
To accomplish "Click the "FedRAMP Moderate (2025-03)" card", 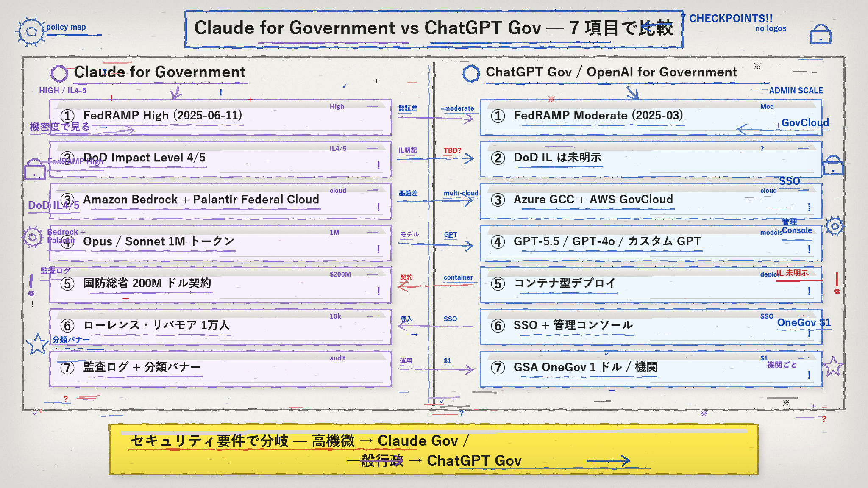I will pyautogui.click(x=651, y=117).
